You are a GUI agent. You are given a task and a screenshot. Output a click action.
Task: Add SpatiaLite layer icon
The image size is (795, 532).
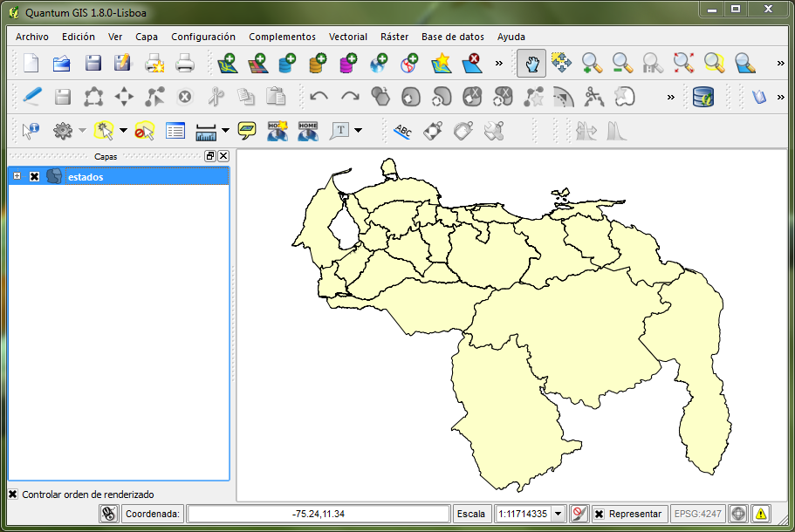(318, 64)
